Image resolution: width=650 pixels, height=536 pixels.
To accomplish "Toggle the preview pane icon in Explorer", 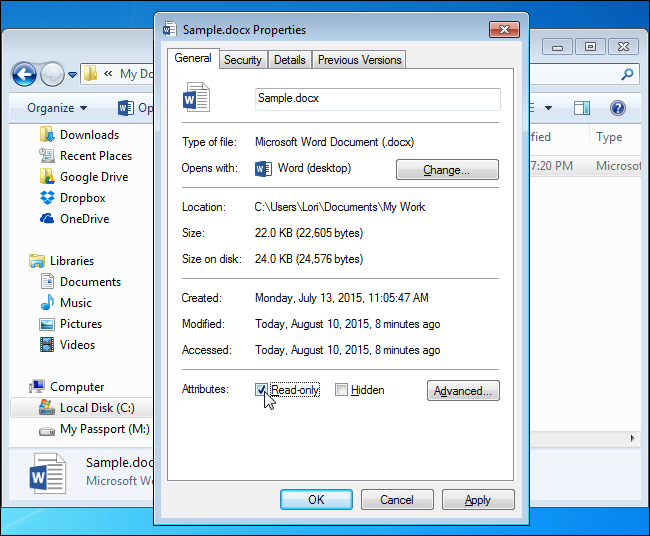I will [x=582, y=108].
